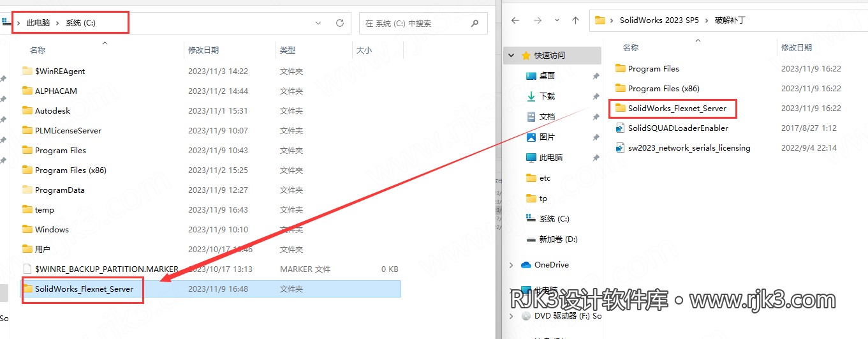Select SolidWorks_Flexnet_Server in C: drive window
The height and width of the screenshot is (339, 868).
(x=210, y=289)
